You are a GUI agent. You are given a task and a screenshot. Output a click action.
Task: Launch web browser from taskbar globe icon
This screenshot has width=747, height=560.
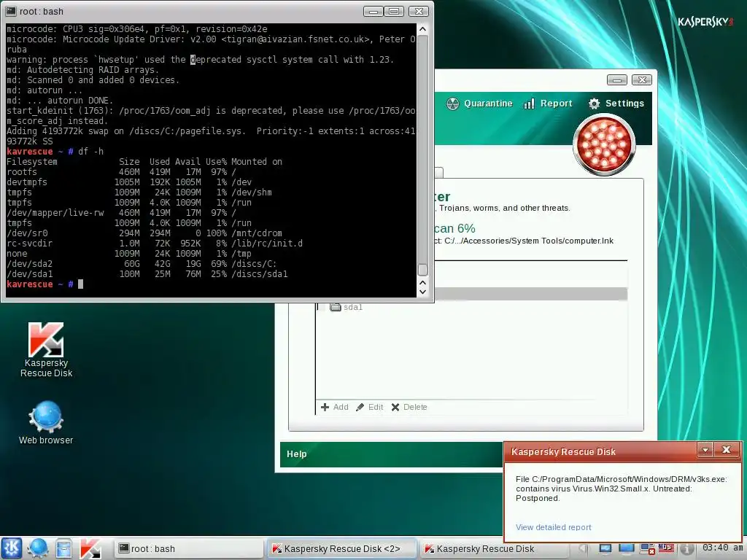(38, 548)
